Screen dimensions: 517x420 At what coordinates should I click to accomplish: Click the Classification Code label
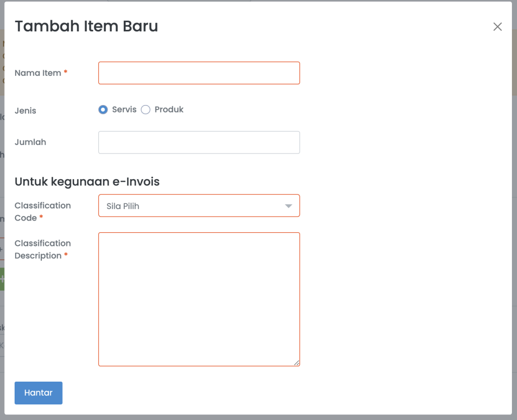42,212
